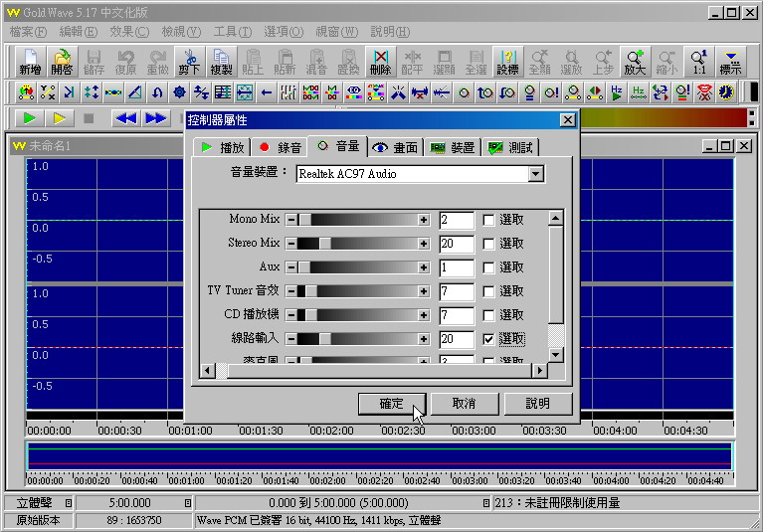763x532 pixels.
Task: Click the 新增 (New) toolbar icon
Action: 30,62
